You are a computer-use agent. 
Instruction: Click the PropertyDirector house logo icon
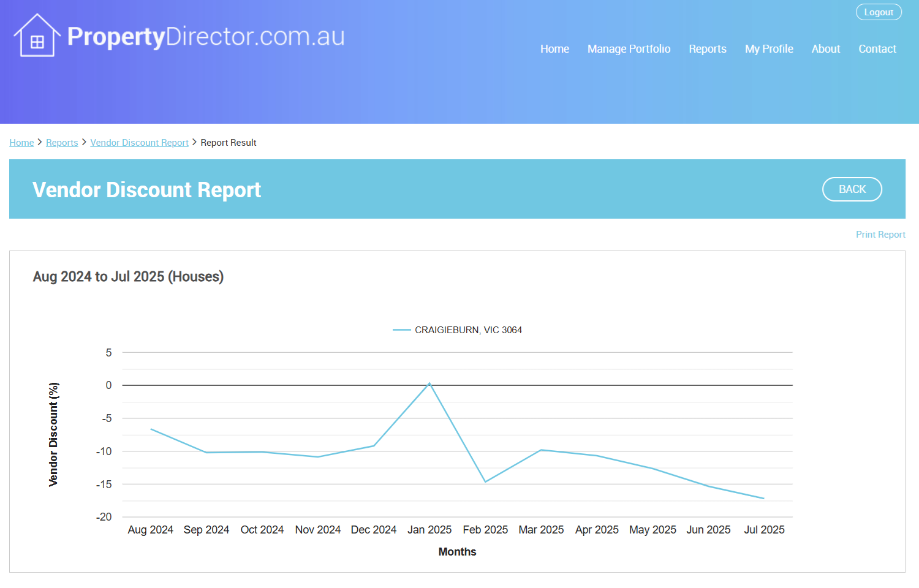click(x=37, y=36)
